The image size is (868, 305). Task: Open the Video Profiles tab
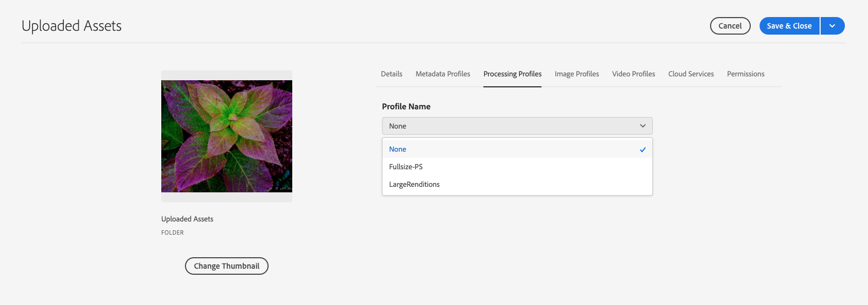633,74
